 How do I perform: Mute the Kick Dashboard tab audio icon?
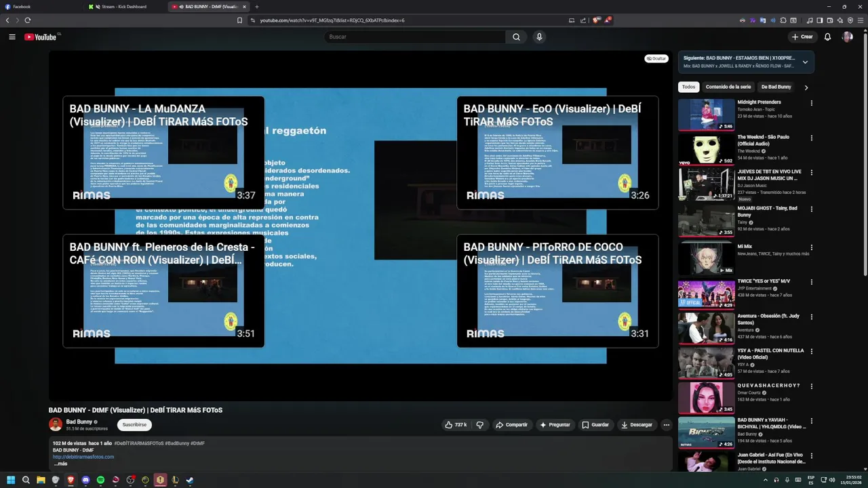(97, 7)
